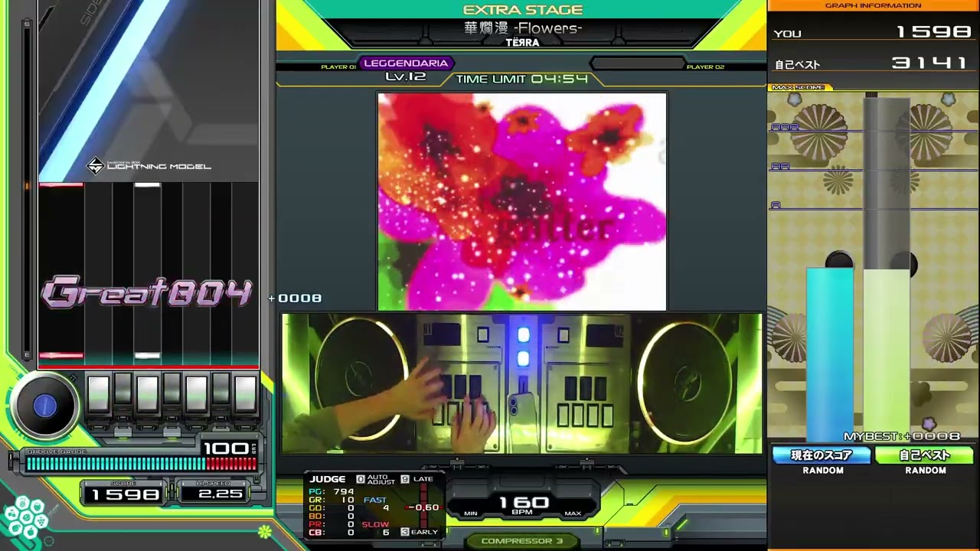Click the JUDGE panel title

(x=328, y=479)
